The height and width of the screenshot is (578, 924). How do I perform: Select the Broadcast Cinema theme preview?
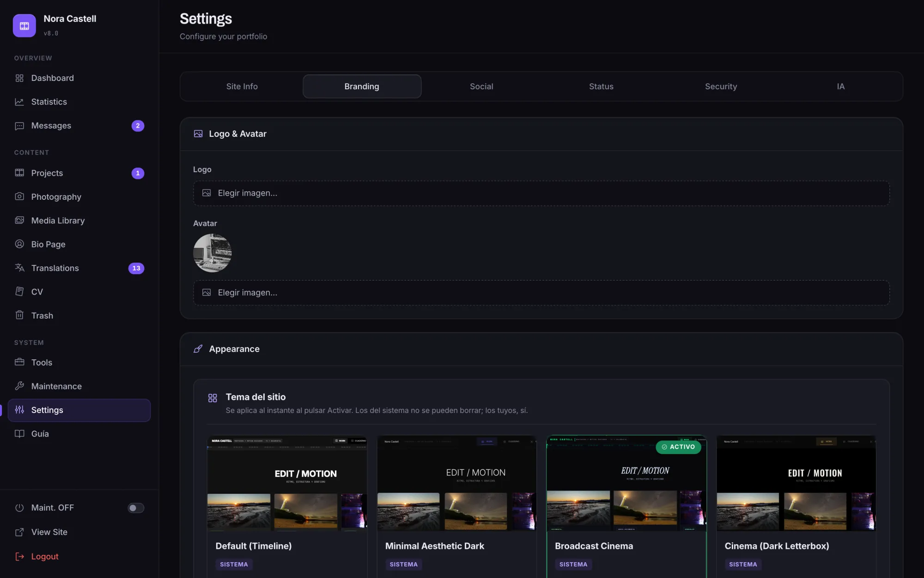(x=626, y=483)
